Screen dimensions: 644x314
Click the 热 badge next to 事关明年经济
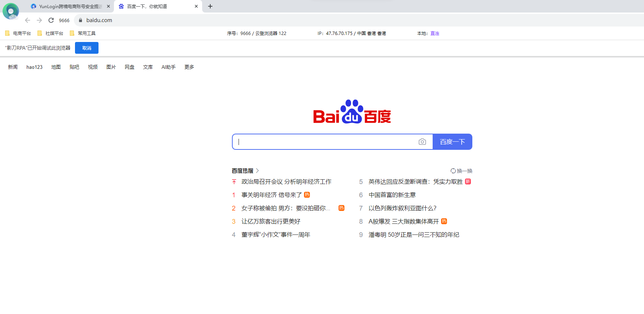pos(307,195)
